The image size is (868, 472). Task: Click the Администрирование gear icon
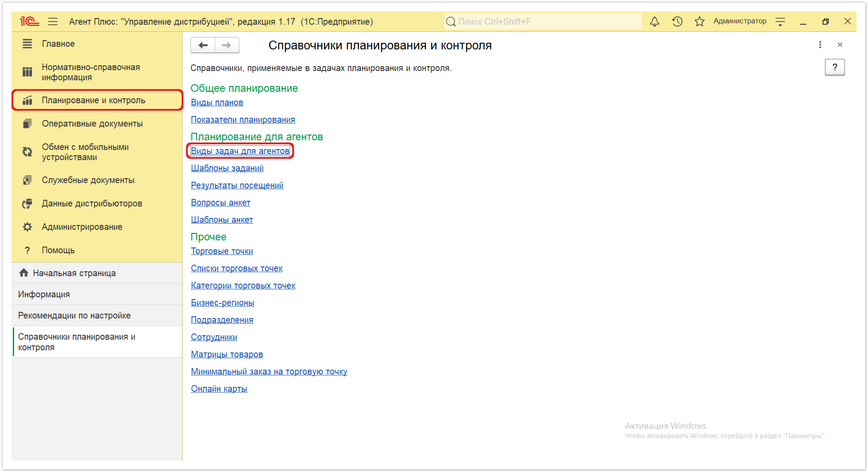coord(27,227)
